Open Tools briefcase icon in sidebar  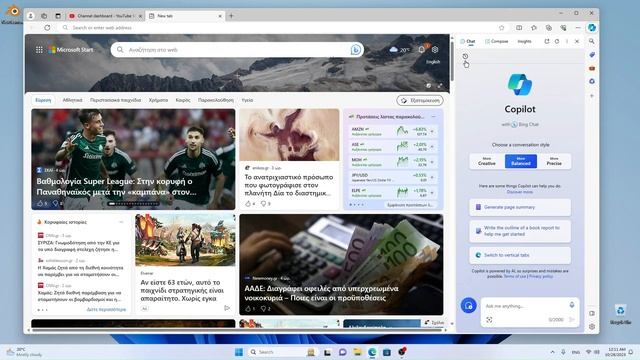592,68
